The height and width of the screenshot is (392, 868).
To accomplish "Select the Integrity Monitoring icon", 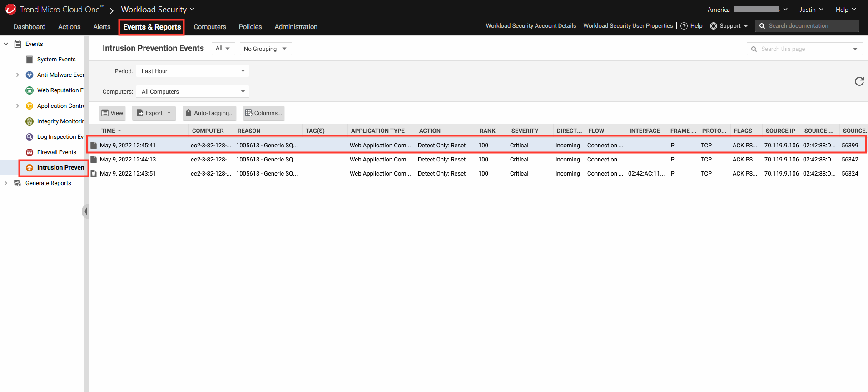I will click(x=30, y=121).
